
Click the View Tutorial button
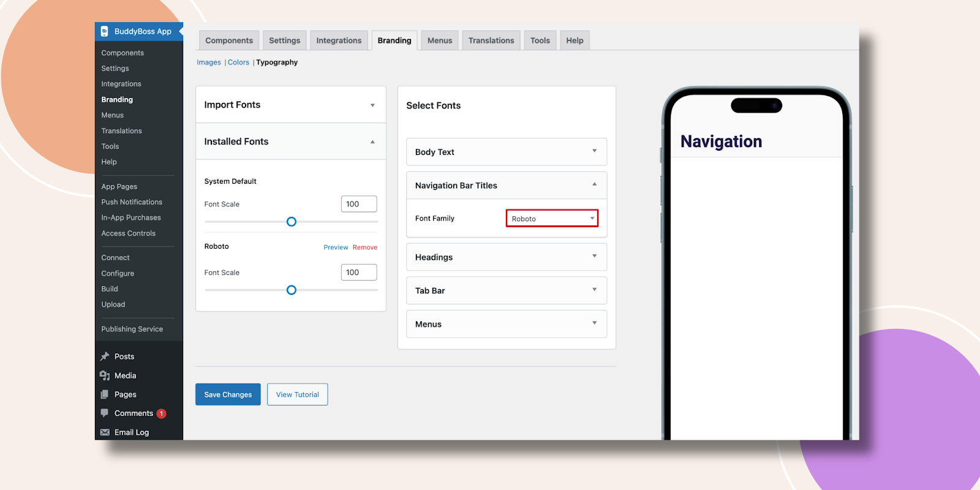click(x=298, y=394)
